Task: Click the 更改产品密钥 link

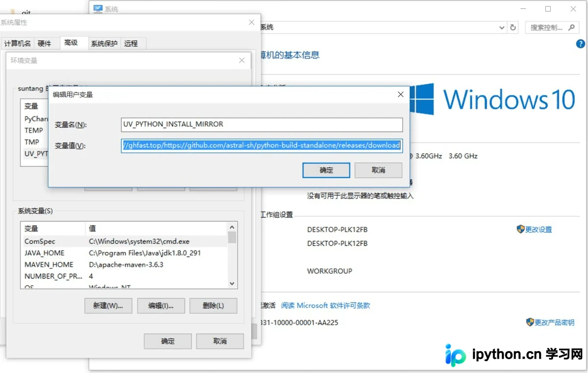Action: tap(550, 322)
